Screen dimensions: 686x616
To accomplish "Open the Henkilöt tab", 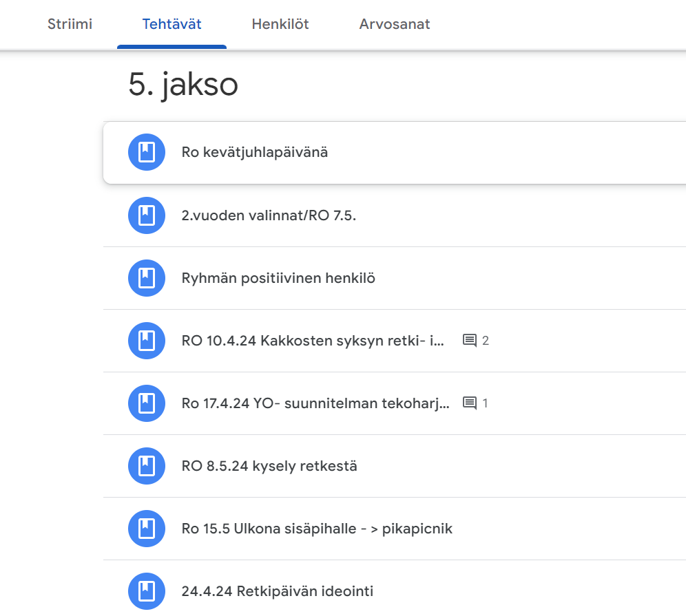I will click(x=280, y=24).
